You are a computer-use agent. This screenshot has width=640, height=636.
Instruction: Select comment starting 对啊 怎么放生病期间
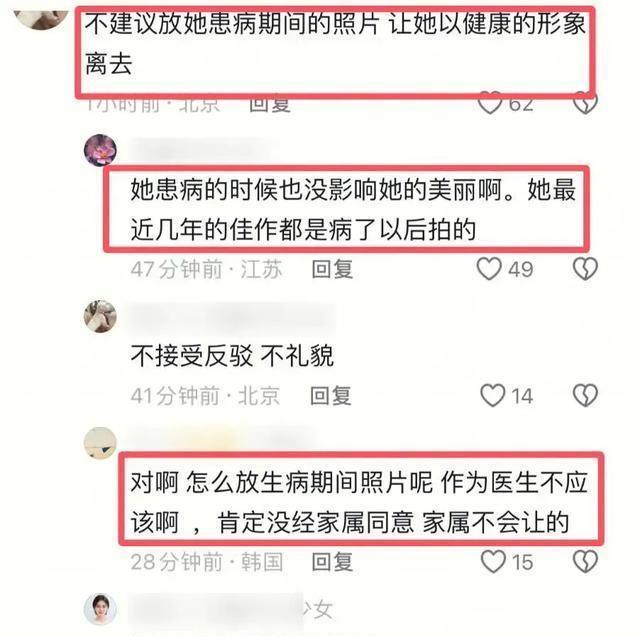click(x=359, y=502)
